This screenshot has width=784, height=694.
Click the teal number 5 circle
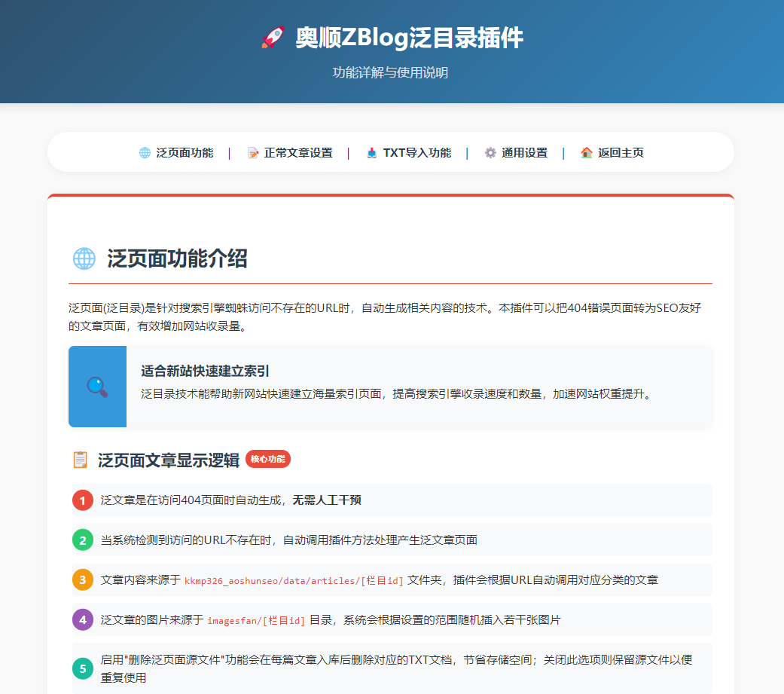[83, 668]
